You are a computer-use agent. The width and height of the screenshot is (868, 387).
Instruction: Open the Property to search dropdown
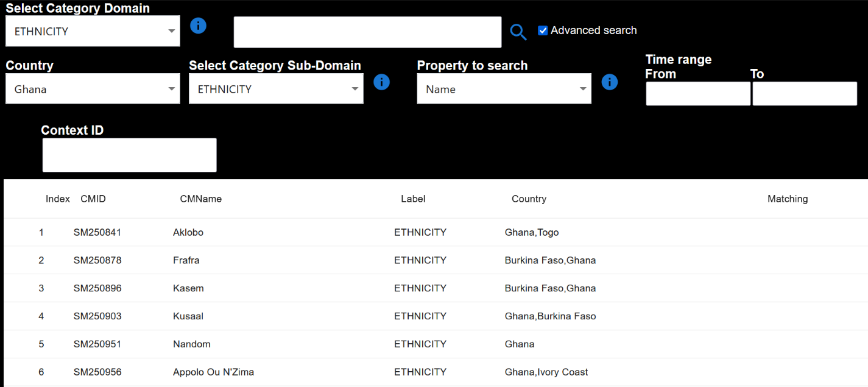[x=504, y=89]
